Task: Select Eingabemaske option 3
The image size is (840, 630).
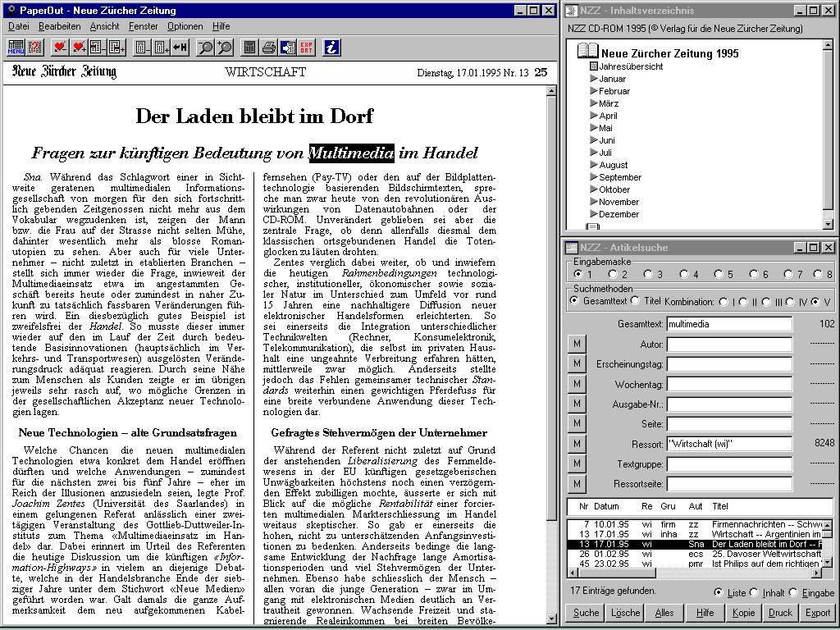Action: [x=648, y=274]
